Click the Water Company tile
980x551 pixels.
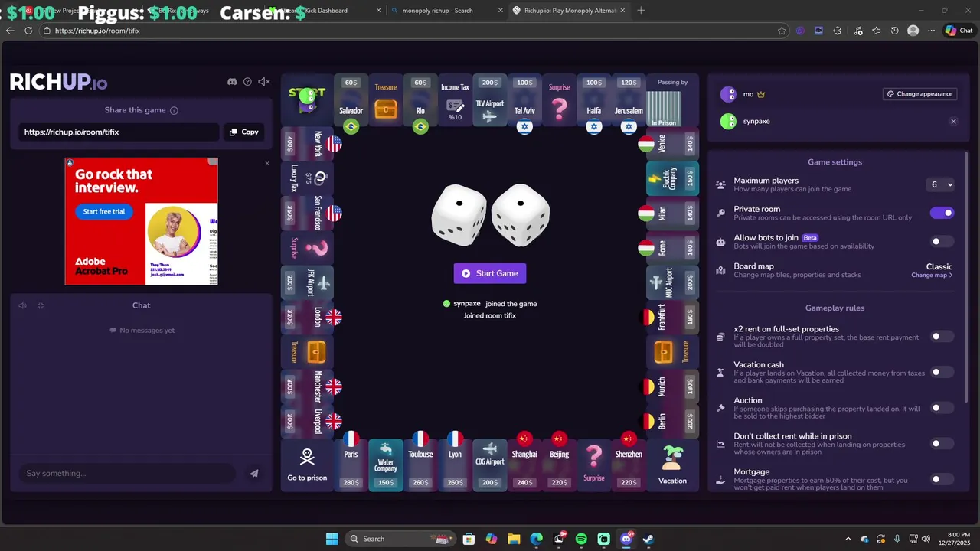[386, 465]
